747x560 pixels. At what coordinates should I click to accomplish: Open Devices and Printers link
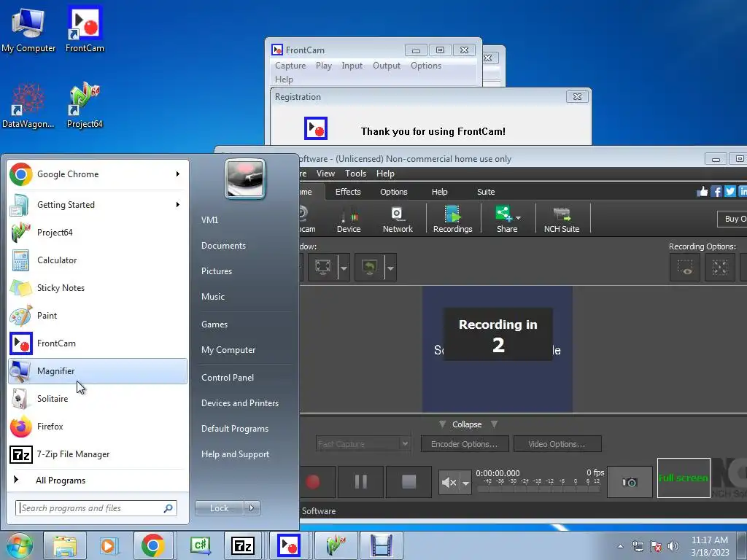[x=239, y=403]
